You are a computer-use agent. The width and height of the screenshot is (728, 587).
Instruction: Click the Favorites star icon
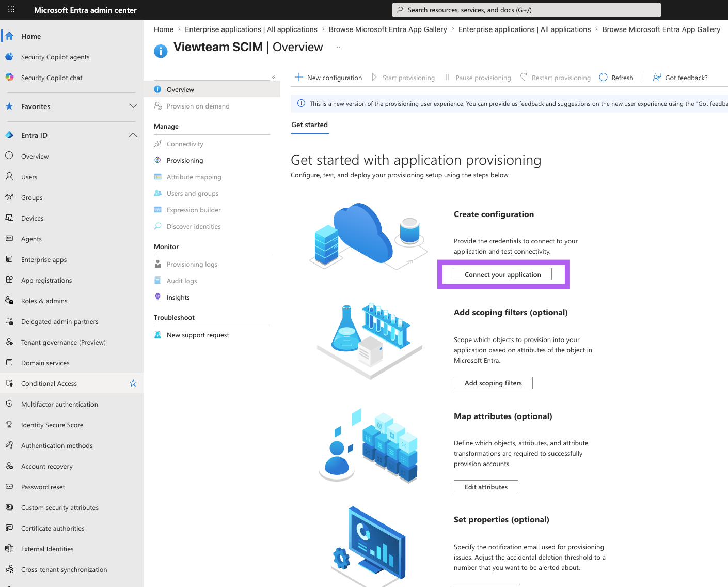point(9,106)
